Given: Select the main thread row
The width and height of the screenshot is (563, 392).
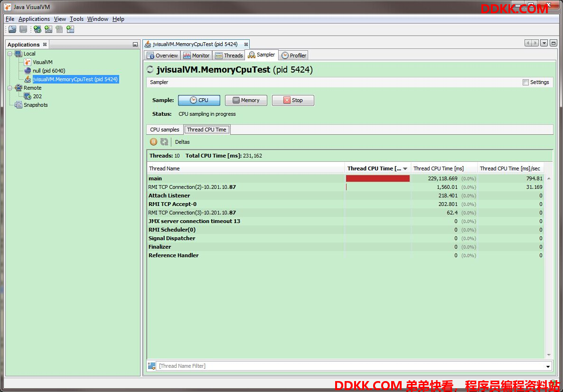Looking at the screenshot, I should coord(346,178).
